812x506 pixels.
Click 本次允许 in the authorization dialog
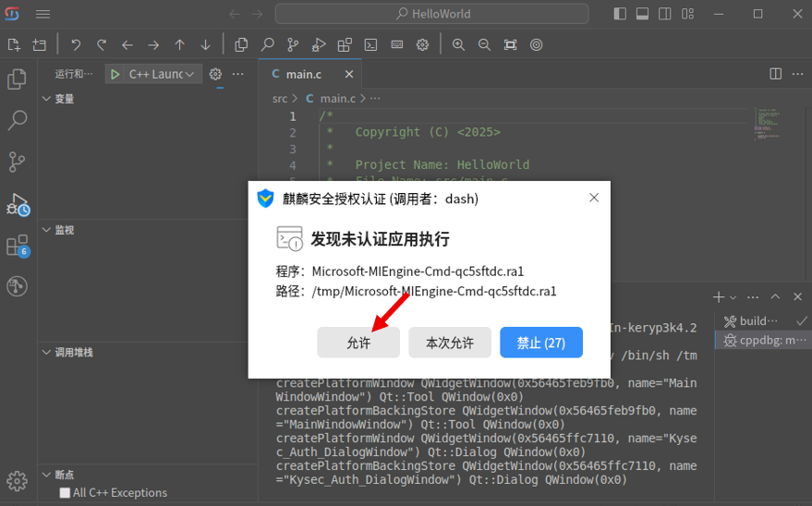click(450, 343)
